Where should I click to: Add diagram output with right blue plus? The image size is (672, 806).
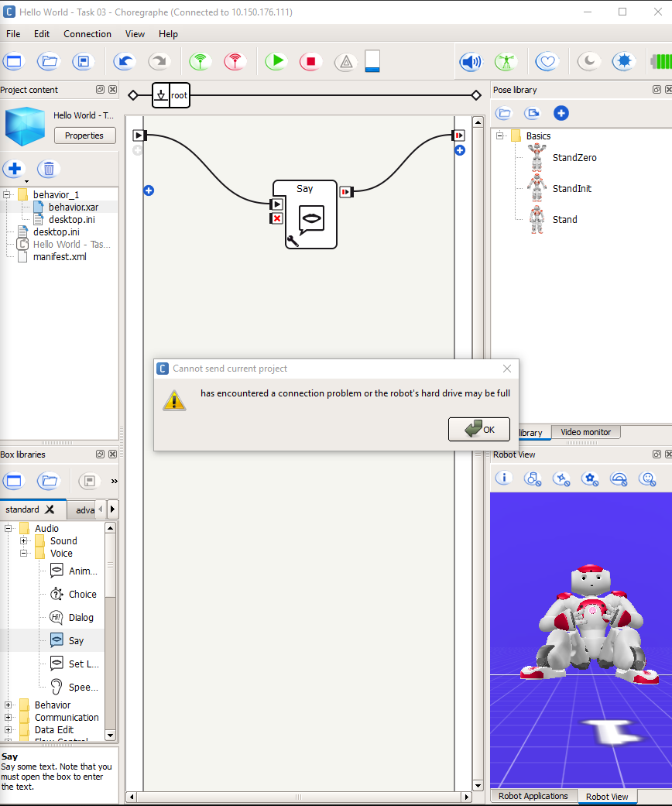(460, 151)
